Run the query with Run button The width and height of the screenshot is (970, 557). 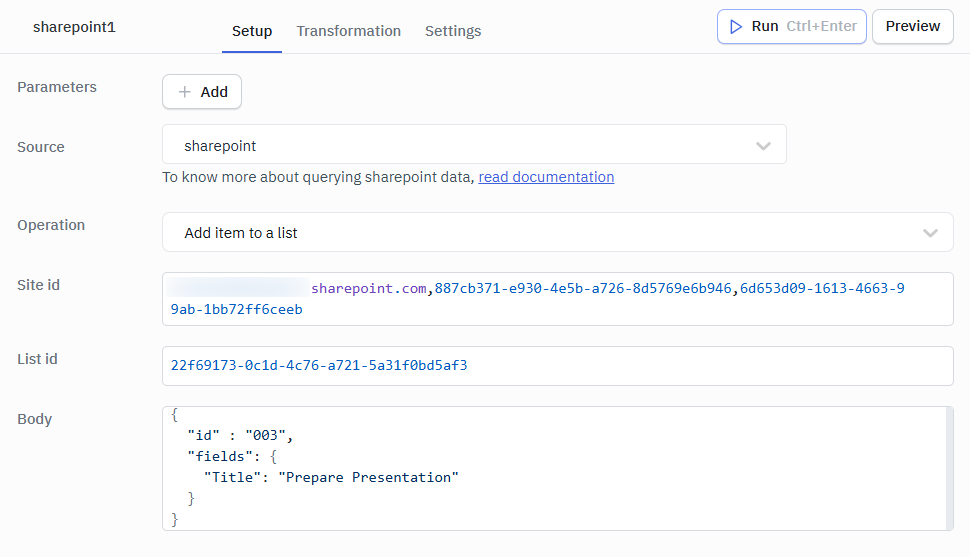(x=792, y=27)
